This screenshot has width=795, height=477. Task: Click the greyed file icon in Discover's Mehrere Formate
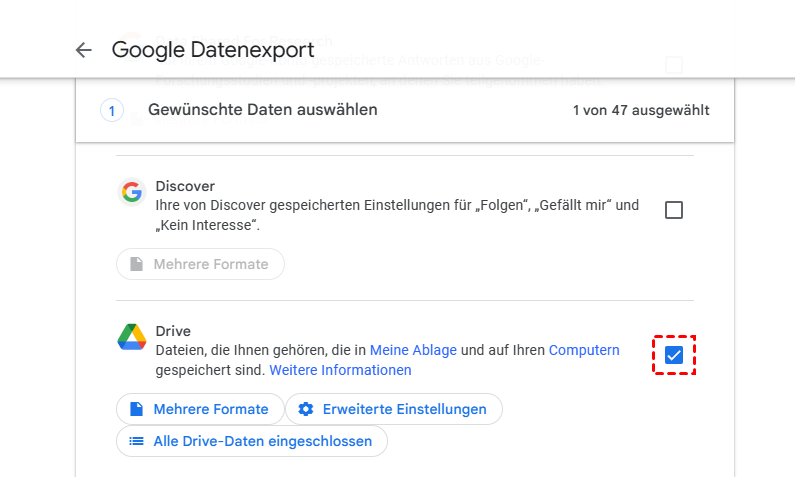coord(136,264)
